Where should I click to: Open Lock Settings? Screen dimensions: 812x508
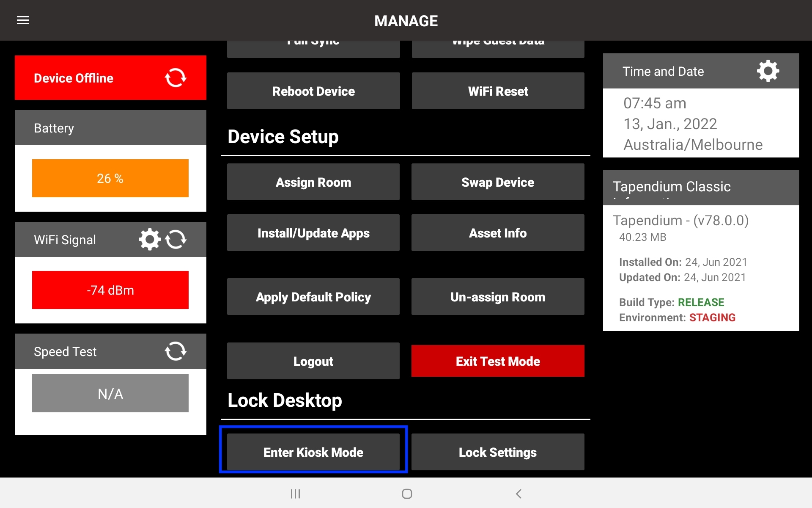497,452
